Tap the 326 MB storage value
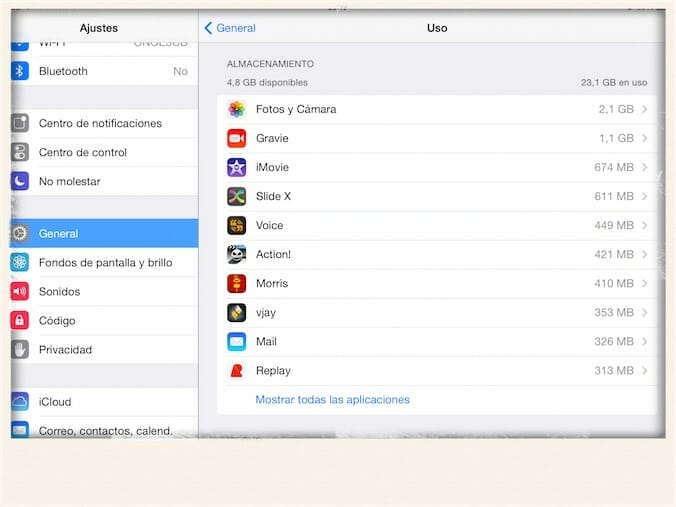 click(614, 341)
